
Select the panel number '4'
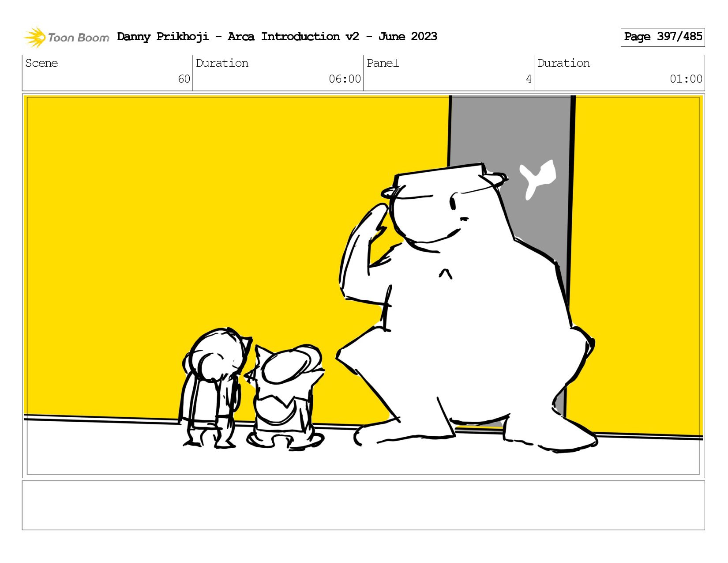(529, 79)
